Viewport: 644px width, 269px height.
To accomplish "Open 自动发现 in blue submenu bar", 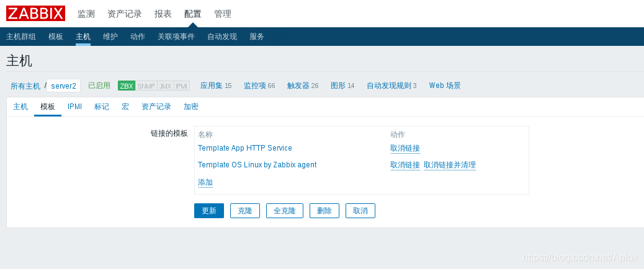I will coord(222,37).
